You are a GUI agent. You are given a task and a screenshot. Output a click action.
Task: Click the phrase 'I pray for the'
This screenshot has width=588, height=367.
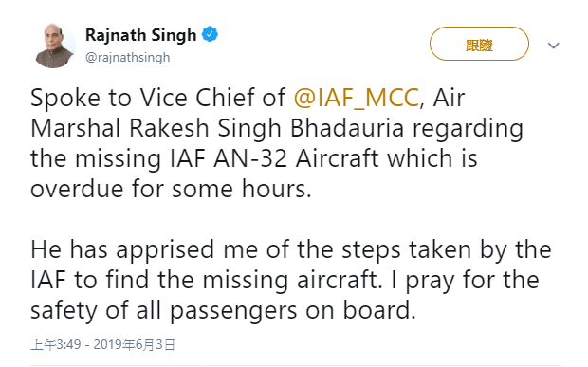pyautogui.click(x=465, y=280)
